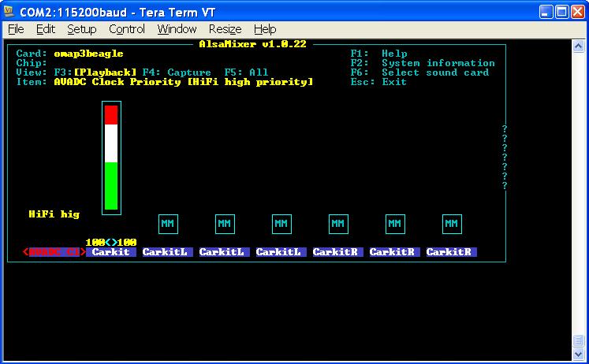
Task: Close the Tera Term window
Action: [x=578, y=12]
